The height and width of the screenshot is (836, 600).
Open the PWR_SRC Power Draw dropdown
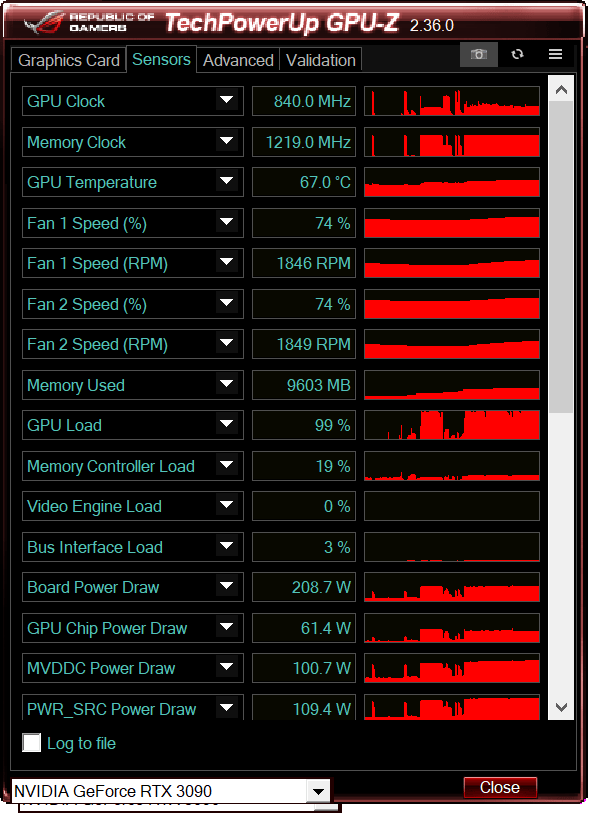[x=227, y=708]
